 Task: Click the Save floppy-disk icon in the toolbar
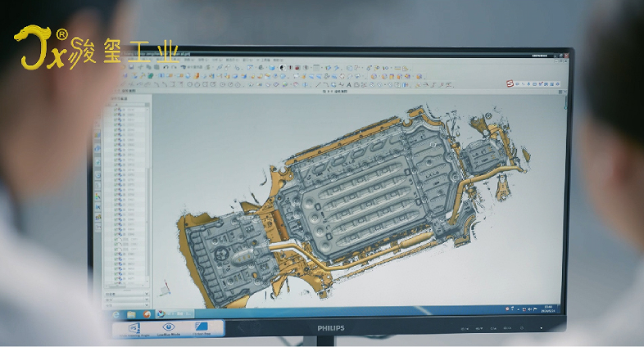click(x=131, y=67)
